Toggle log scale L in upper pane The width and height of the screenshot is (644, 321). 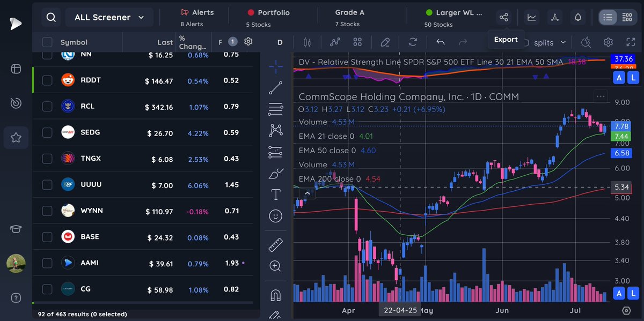tap(633, 78)
